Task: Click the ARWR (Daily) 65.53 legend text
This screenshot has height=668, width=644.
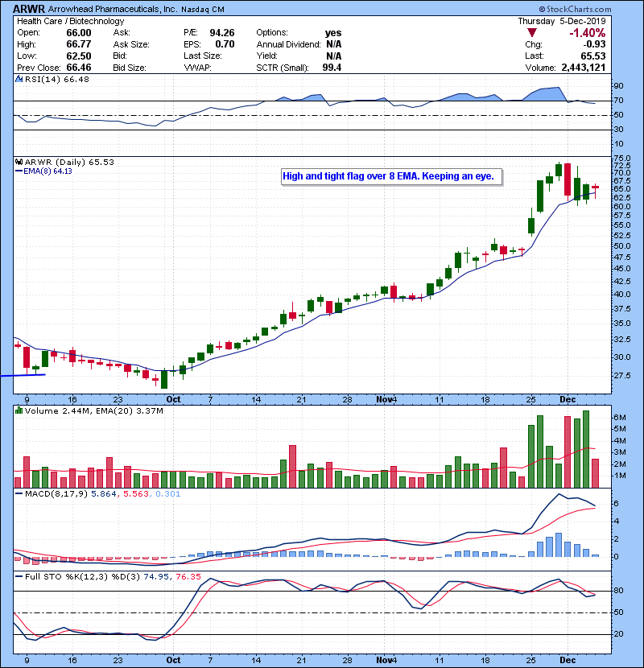Action: pos(69,162)
